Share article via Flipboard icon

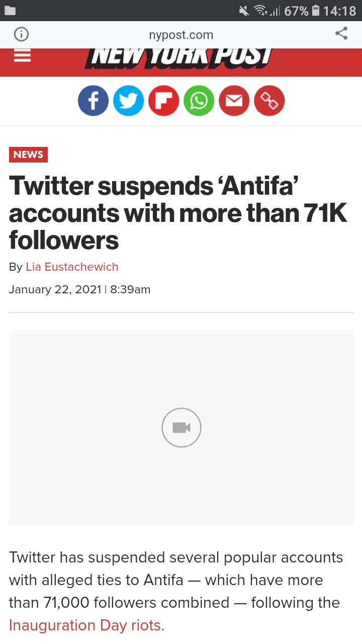[x=164, y=101]
